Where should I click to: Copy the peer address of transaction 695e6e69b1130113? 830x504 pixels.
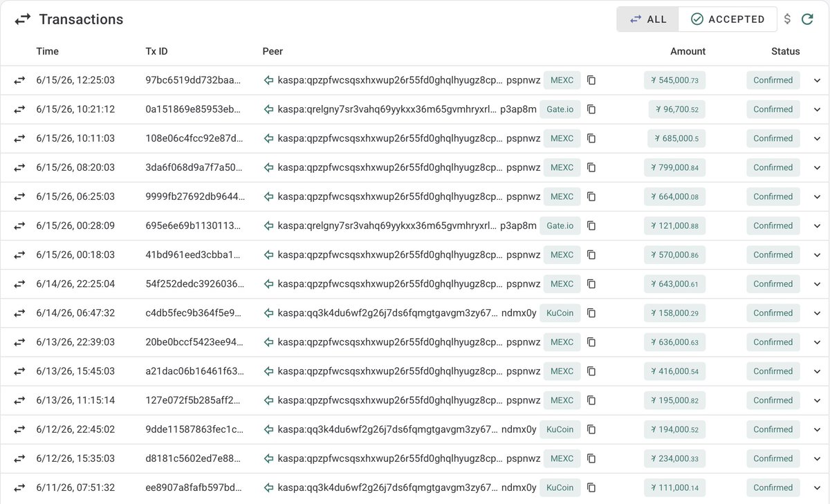(591, 225)
